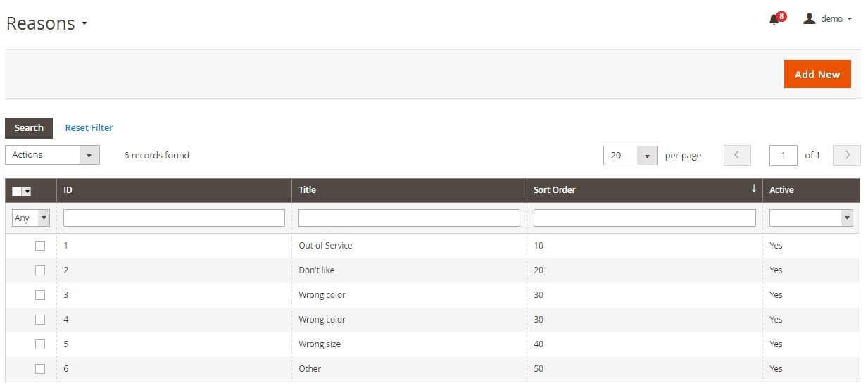
Task: Open the Active filter dropdown
Action: point(811,218)
